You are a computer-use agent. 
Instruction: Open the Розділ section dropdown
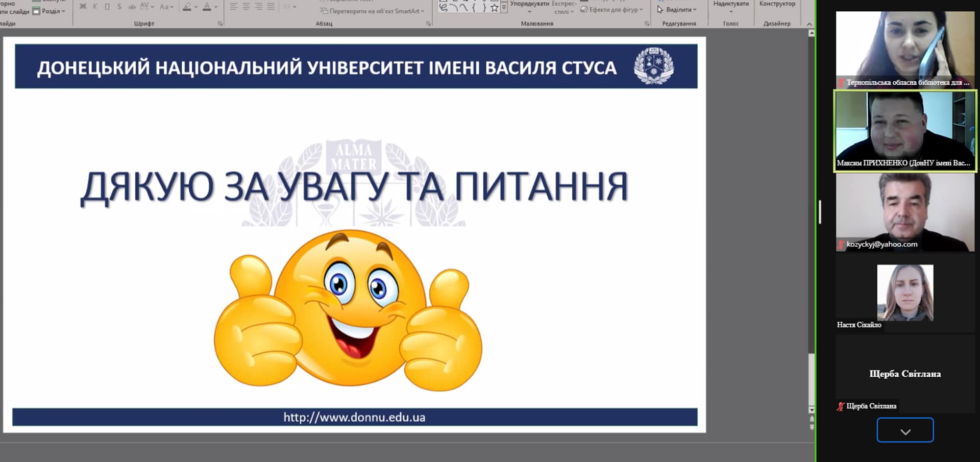(x=50, y=11)
